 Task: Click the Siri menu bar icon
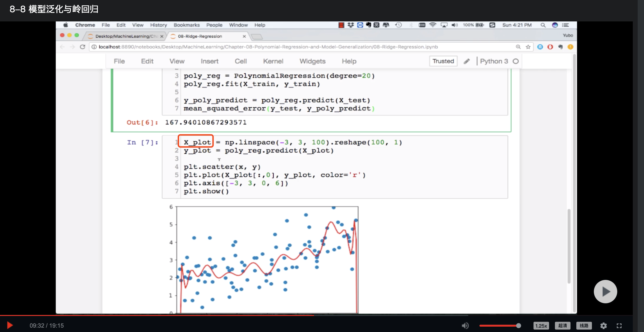point(555,25)
